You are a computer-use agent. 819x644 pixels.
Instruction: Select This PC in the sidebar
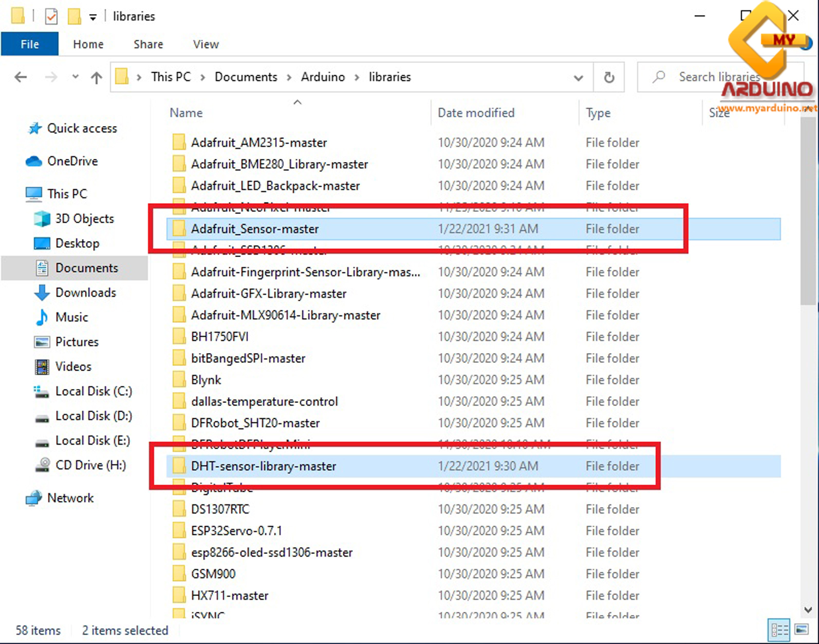click(x=68, y=194)
